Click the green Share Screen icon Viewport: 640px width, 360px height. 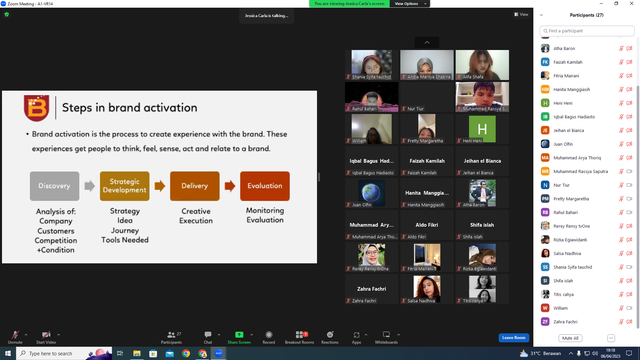pos(239,335)
